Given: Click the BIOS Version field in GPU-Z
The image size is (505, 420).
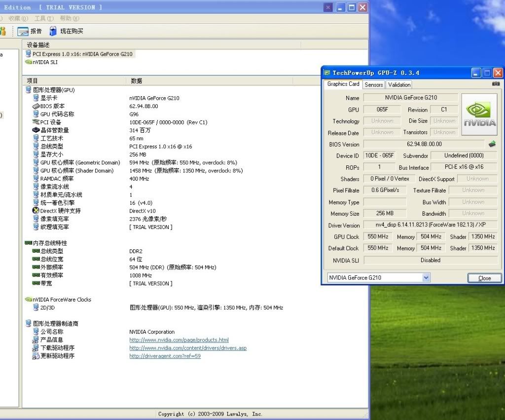Looking at the screenshot, I should tap(424, 144).
